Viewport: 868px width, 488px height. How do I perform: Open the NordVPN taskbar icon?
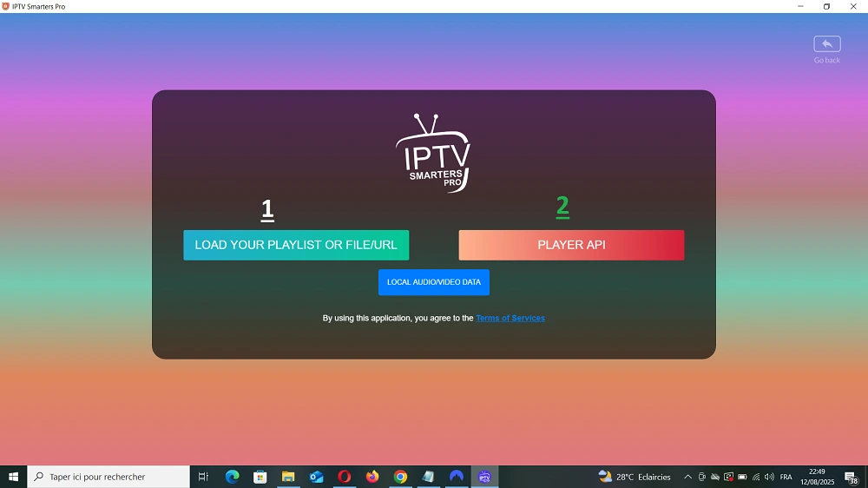[457, 477]
